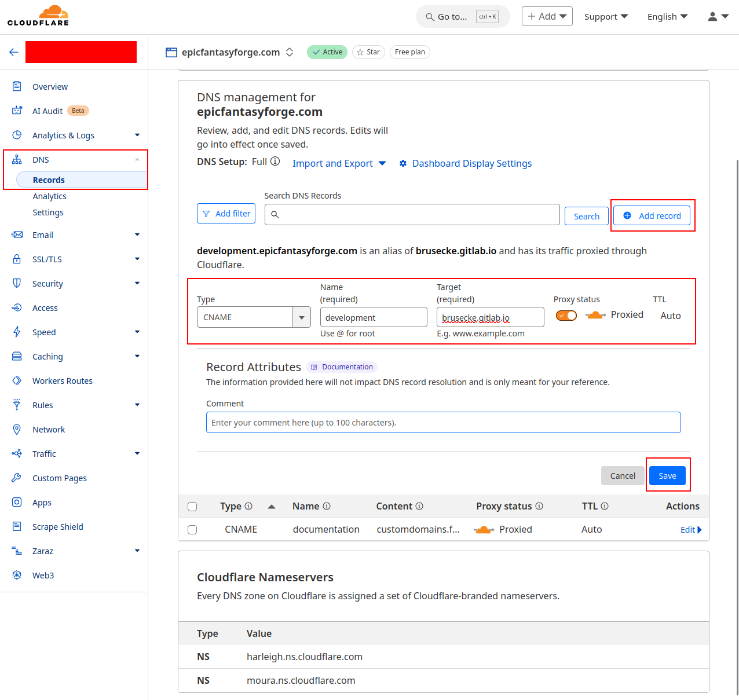The image size is (739, 700).
Task: Open the Import and Export dropdown
Action: click(x=339, y=163)
